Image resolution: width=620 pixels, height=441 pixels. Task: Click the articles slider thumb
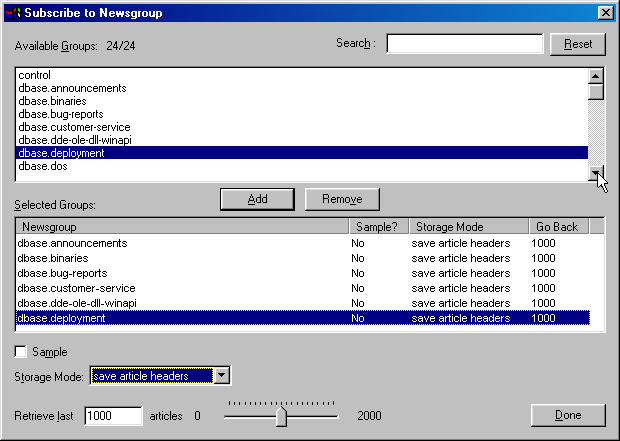(281, 416)
